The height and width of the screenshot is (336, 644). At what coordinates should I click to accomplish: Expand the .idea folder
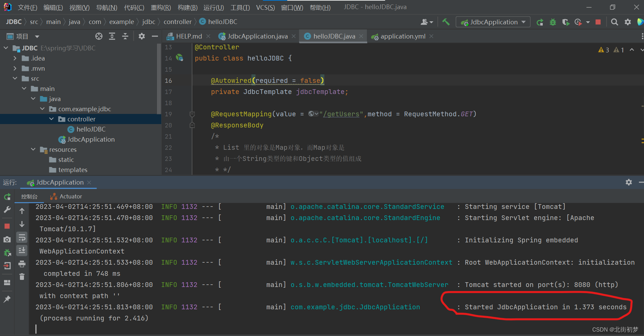(x=15, y=58)
